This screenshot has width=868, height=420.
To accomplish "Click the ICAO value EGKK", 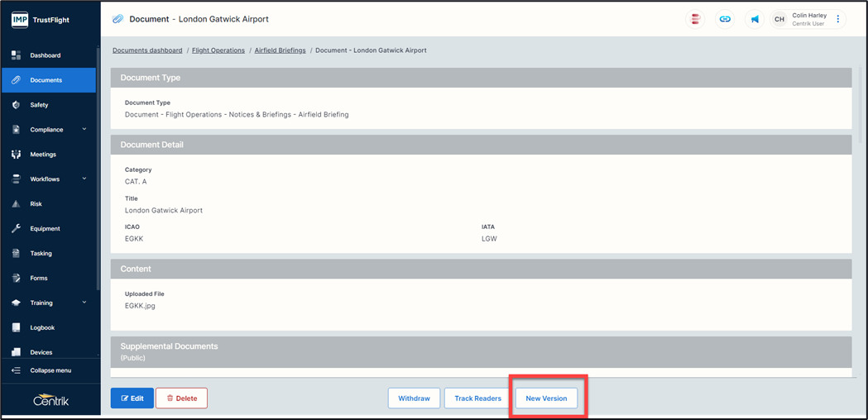I will [x=134, y=239].
